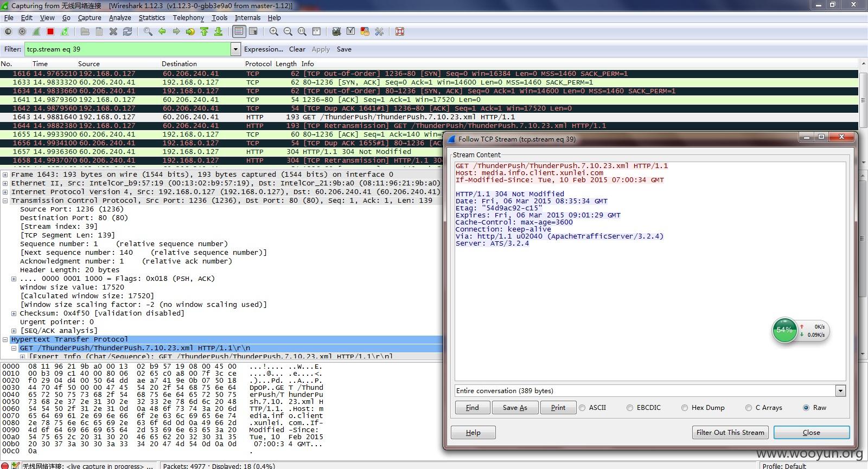
Task: Select ASCII stream display format
Action: click(x=582, y=408)
